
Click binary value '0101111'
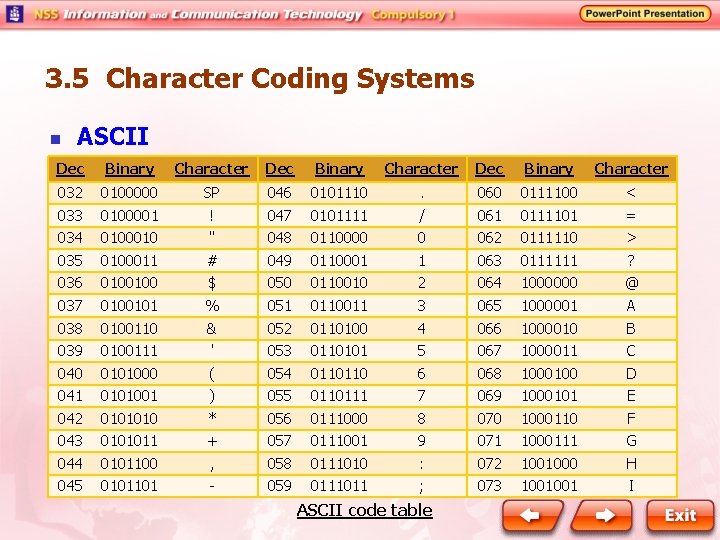[339, 216]
